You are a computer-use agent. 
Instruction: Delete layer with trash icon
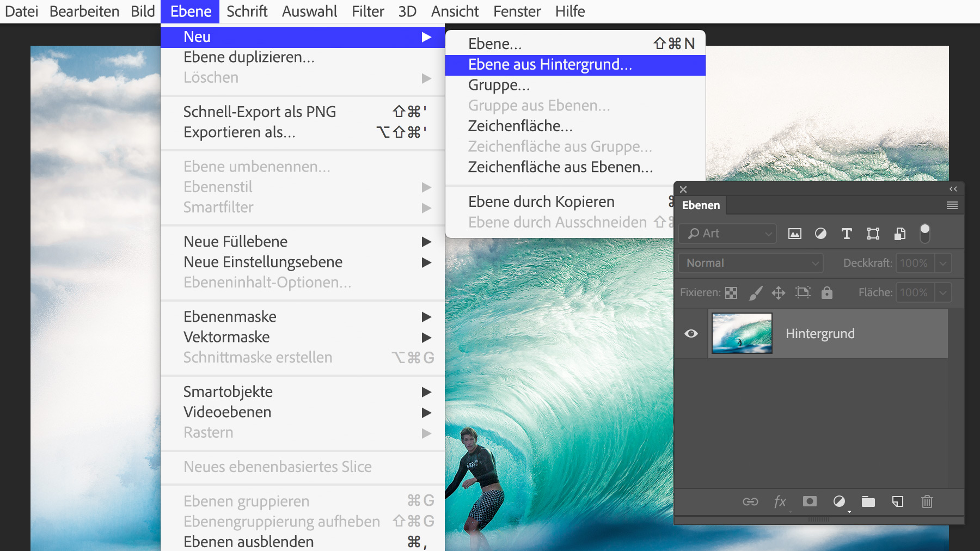point(927,501)
